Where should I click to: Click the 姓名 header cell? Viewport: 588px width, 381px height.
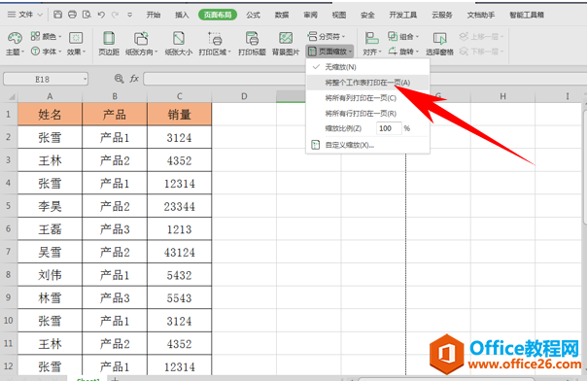click(x=50, y=115)
